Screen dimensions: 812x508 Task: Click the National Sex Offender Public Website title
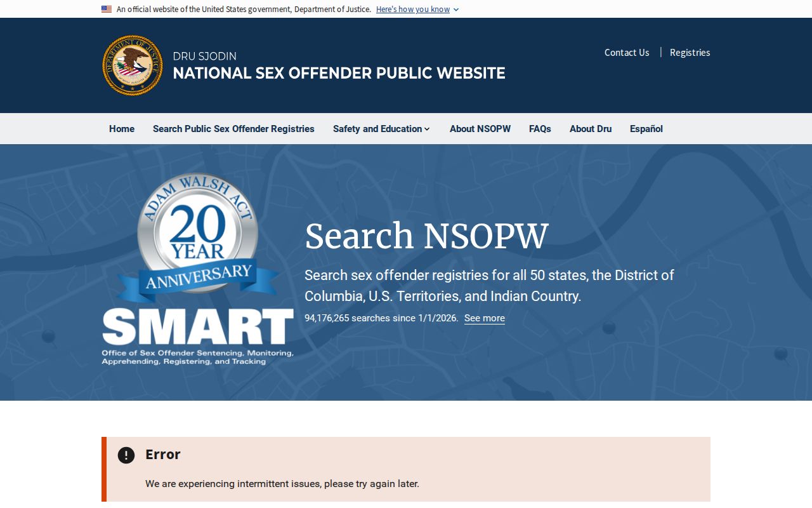pos(339,73)
